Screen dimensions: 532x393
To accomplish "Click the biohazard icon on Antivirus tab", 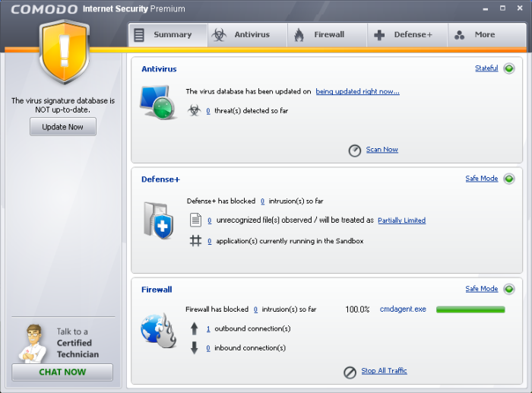I will tap(219, 35).
